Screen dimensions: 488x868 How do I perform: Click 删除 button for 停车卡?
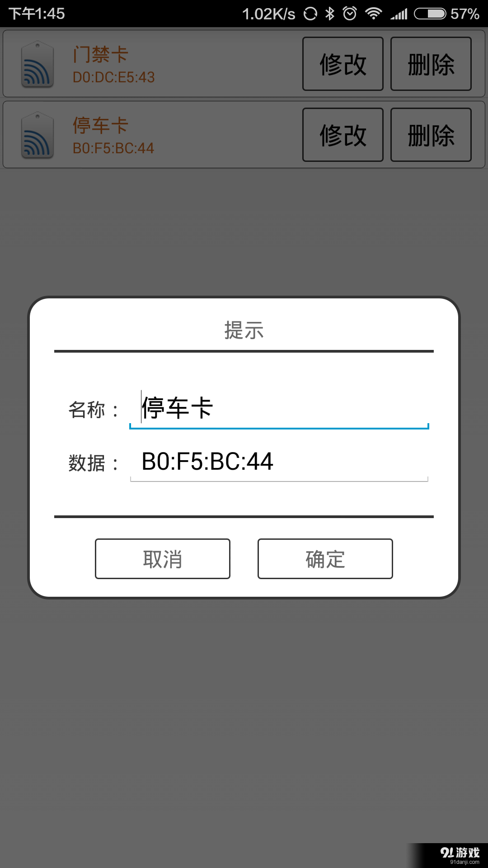point(431,135)
